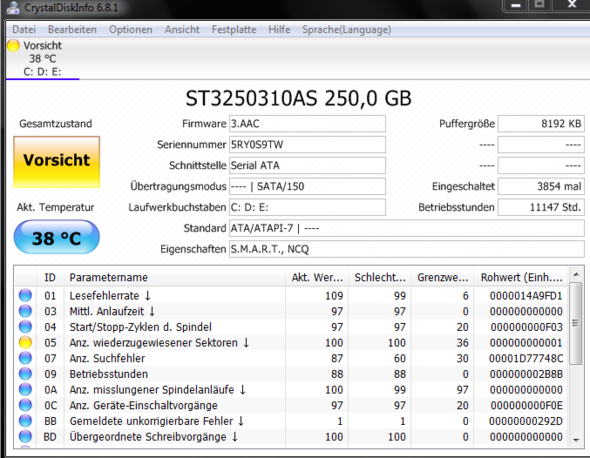Image resolution: width=590 pixels, height=458 pixels.
Task: Select the C: D: E: drive tab
Action: [42, 72]
